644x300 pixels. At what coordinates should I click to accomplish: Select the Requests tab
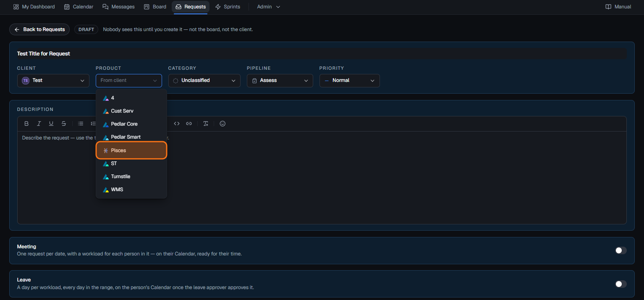coord(191,7)
